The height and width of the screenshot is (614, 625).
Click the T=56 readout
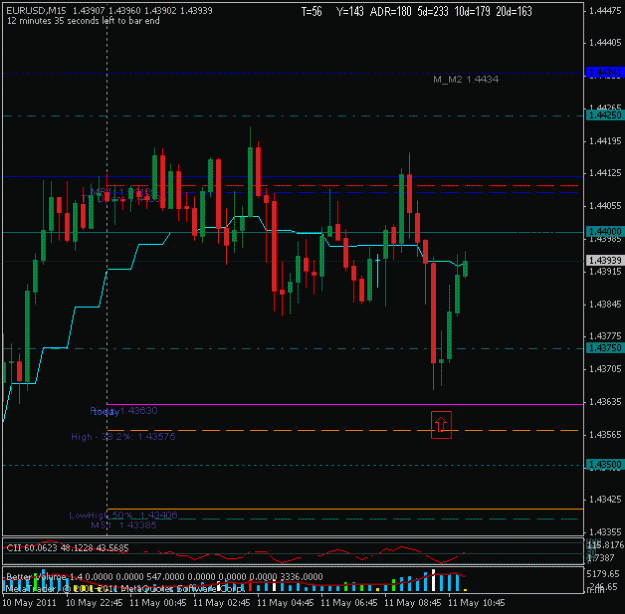pyautogui.click(x=311, y=12)
